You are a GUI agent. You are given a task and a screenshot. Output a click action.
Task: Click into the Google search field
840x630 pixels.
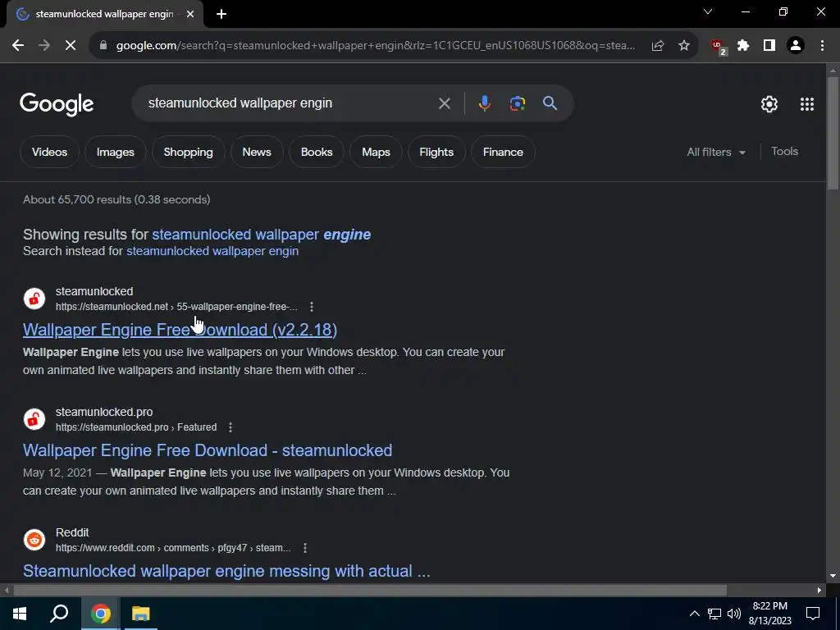click(x=290, y=103)
